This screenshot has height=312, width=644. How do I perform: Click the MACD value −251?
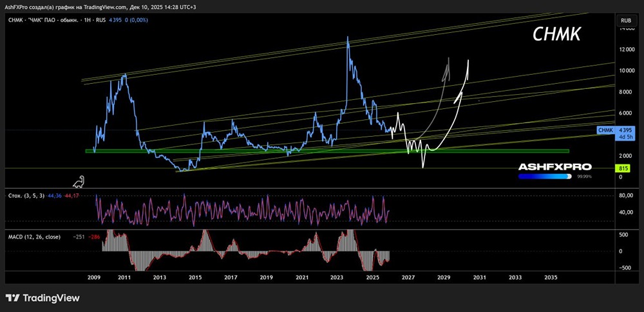[x=79, y=237]
